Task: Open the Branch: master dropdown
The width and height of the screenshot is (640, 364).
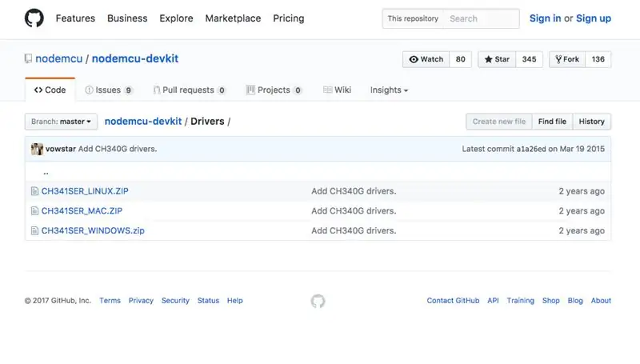Action: coord(62,122)
